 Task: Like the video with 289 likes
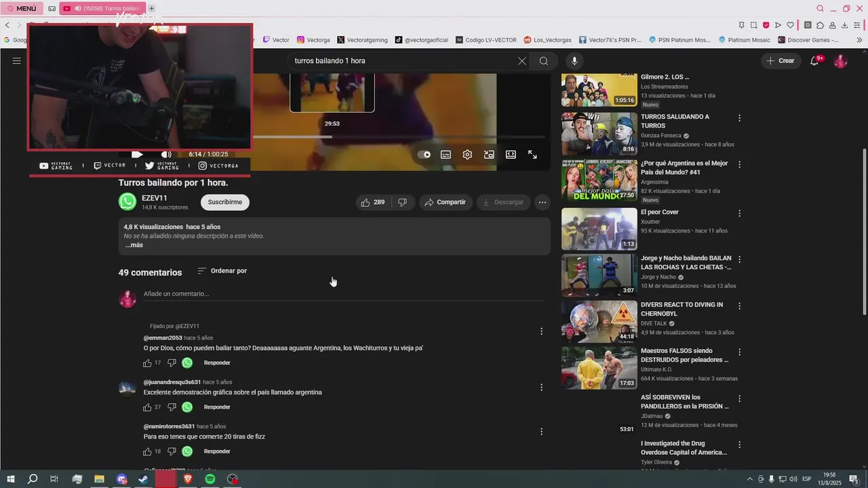point(373,202)
